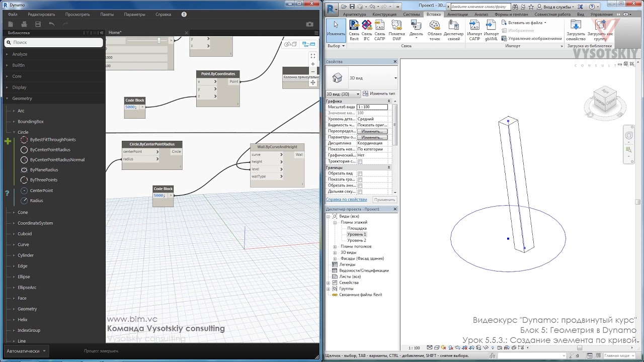Check the Дальняя секущая checkbox
The image size is (644, 362).
(360, 192)
